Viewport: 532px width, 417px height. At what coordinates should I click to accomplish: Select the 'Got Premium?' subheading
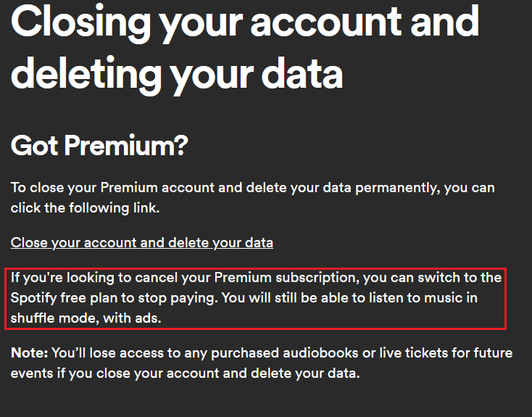point(99,146)
